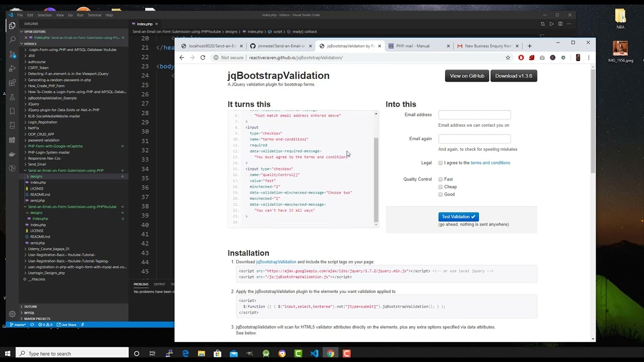644x362 pixels.
Task: Open the Chrome three-dot menu
Action: click(x=589, y=58)
